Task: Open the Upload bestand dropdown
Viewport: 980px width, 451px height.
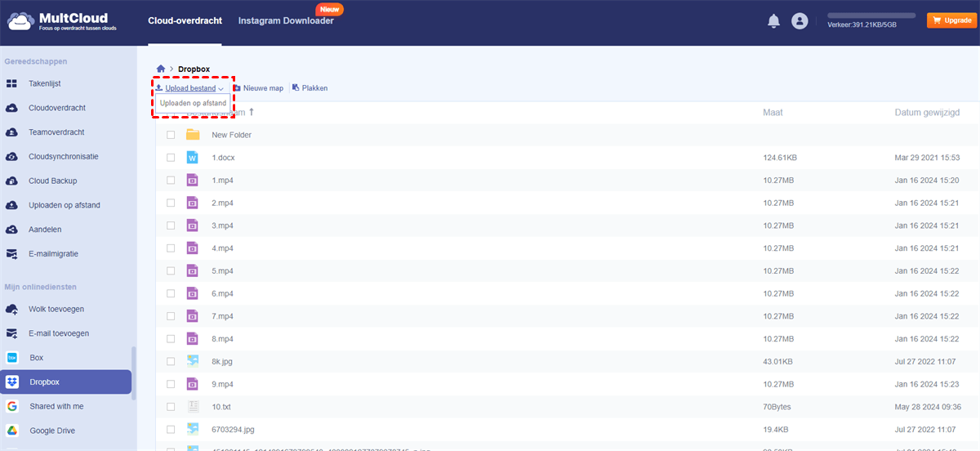Action: tap(189, 88)
